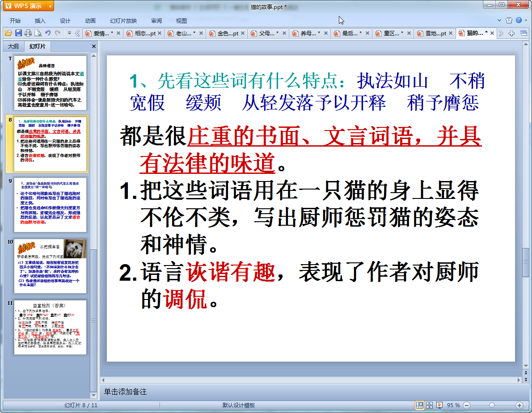Print the presentation with the printer icon
Screen dimensions: 532x413
coord(28,33)
